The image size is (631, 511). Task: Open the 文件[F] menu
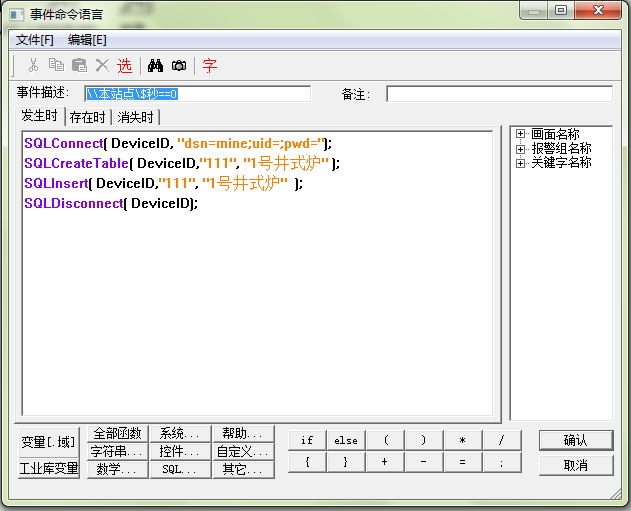pyautogui.click(x=35, y=40)
